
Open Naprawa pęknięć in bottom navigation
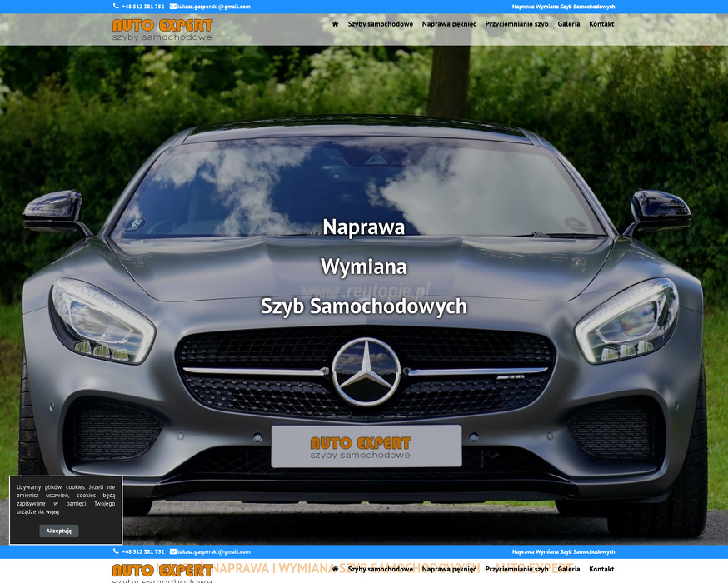pos(449,569)
